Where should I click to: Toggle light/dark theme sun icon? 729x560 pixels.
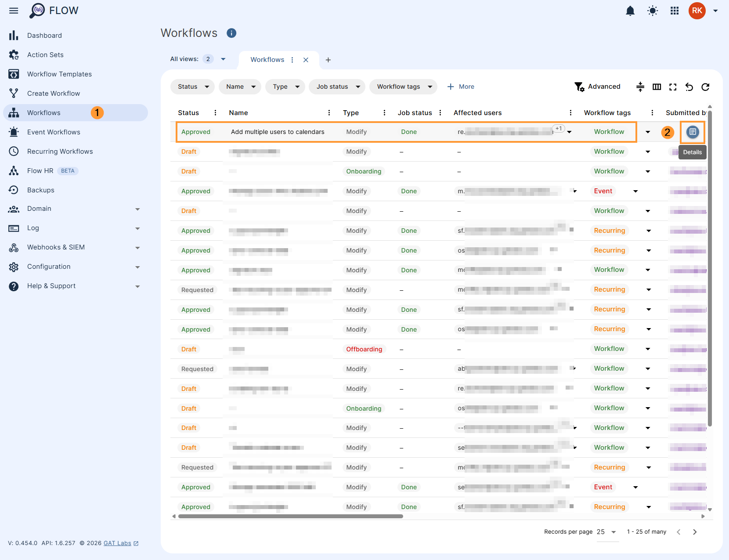coord(653,11)
